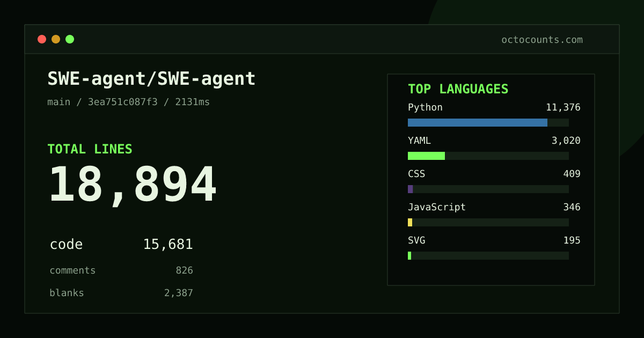Select the 15,681 code value
The width and height of the screenshot is (644, 338).
point(168,245)
